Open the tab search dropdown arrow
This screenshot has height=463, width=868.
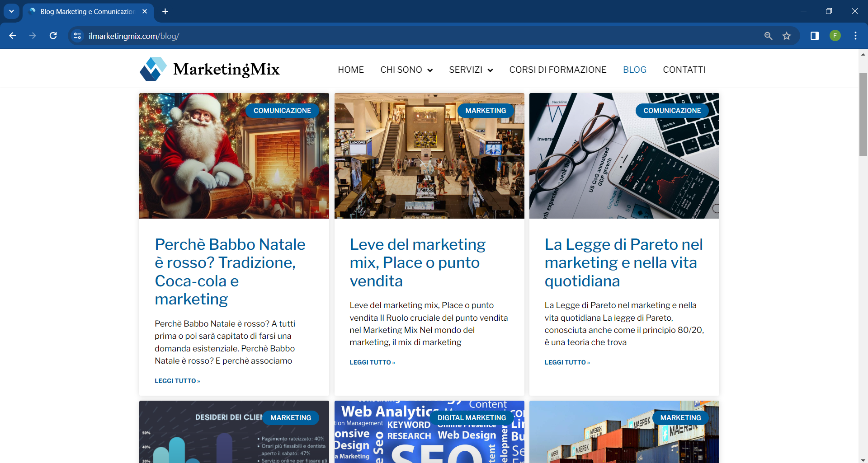tap(11, 11)
